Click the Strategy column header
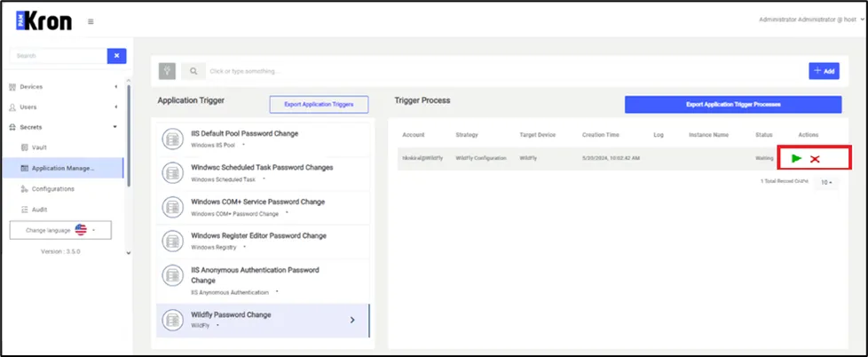The image size is (868, 357). pyautogui.click(x=467, y=135)
